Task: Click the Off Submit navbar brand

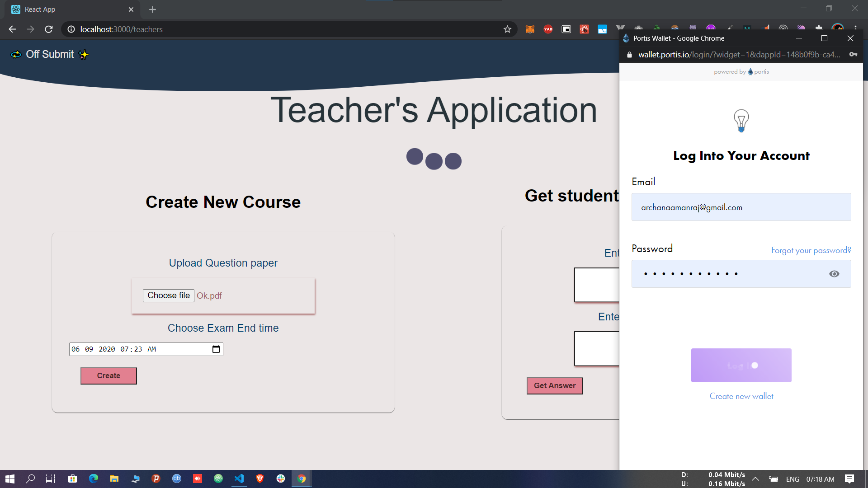Action: coord(50,54)
